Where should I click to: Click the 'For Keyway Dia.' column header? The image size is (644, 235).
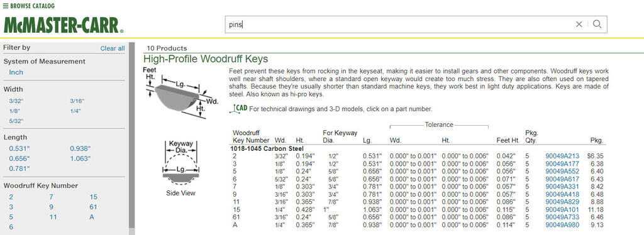pos(340,136)
